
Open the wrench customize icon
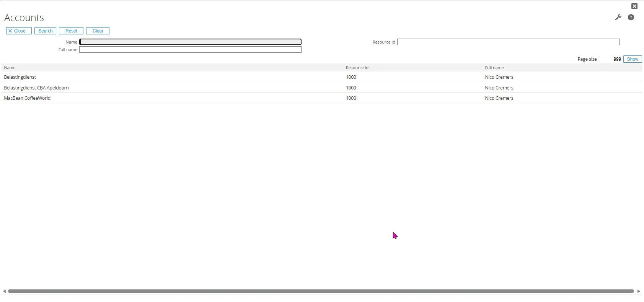click(x=618, y=17)
